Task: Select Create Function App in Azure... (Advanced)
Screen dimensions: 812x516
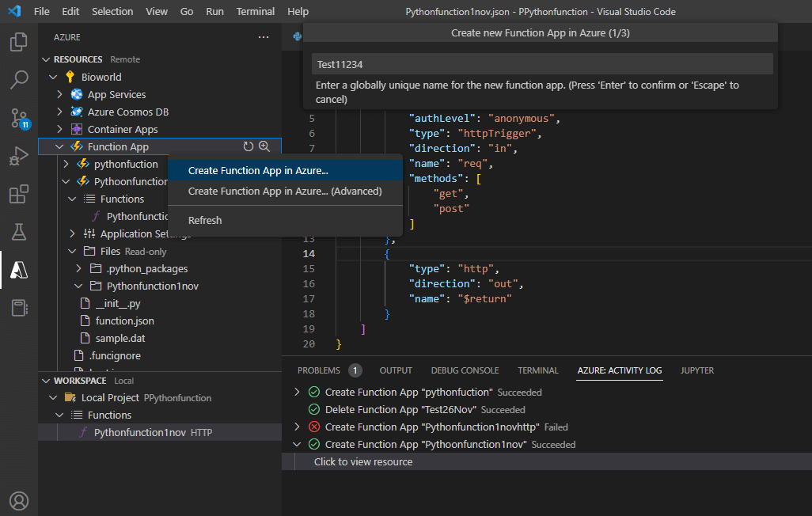Action: [x=283, y=191]
